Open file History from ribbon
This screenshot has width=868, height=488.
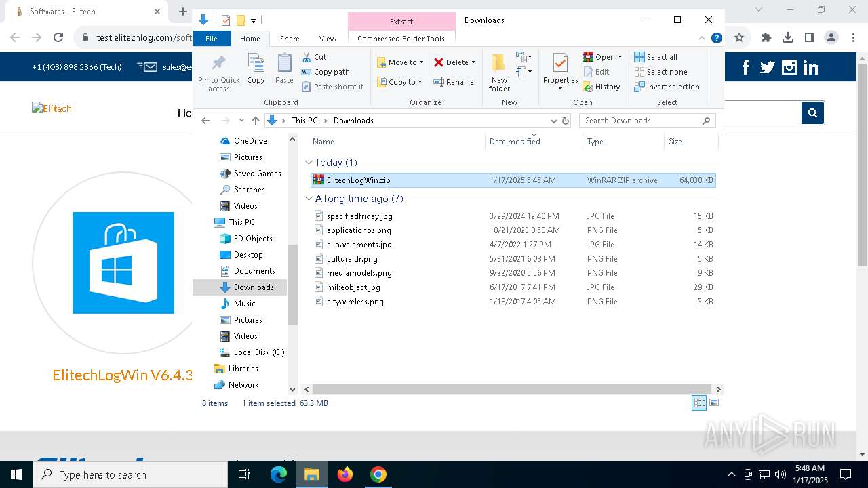click(x=601, y=87)
